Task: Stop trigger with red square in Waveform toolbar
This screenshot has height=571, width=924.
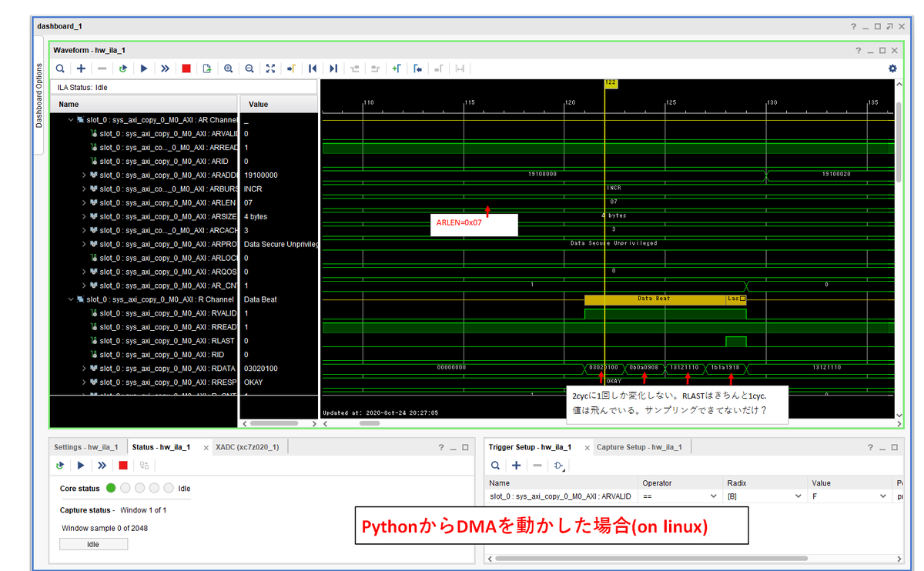Action: [186, 68]
